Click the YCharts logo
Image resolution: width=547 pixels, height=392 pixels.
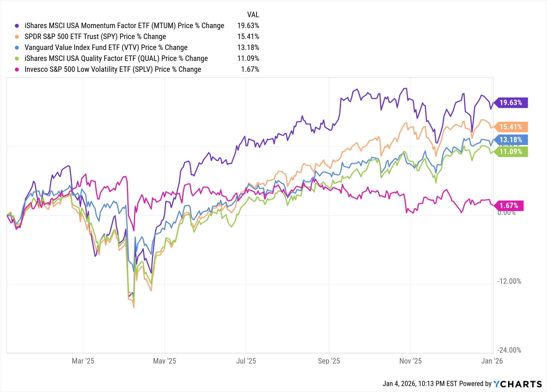[517, 384]
